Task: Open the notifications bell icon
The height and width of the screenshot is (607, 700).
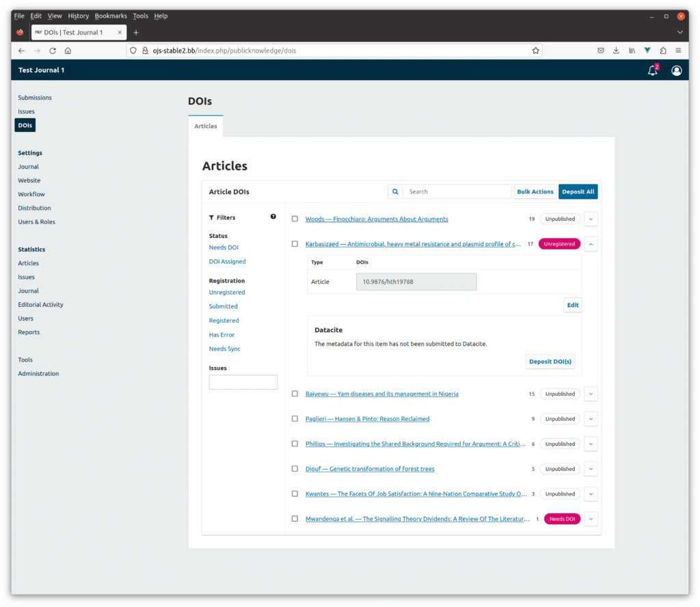Action: 652,70
